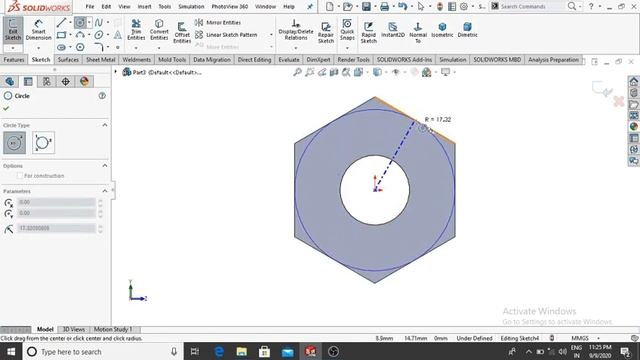
Task: Click the Rapid Sketch tool
Action: click(x=368, y=33)
